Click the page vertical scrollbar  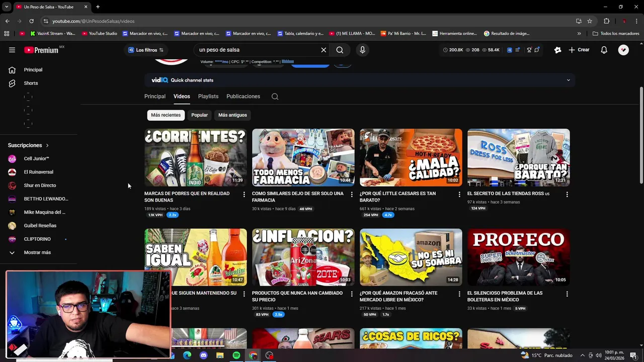[x=641, y=136]
